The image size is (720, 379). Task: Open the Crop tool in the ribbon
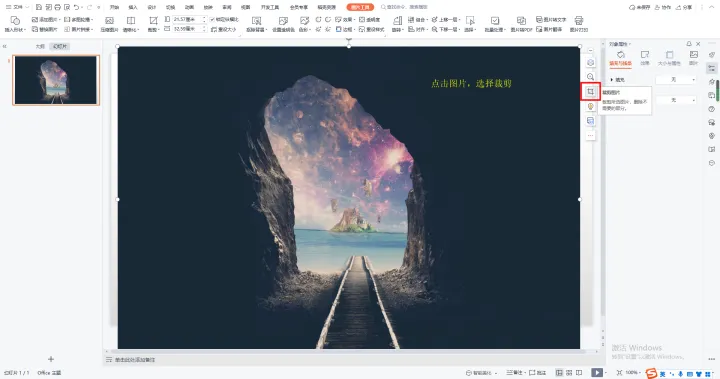click(153, 21)
